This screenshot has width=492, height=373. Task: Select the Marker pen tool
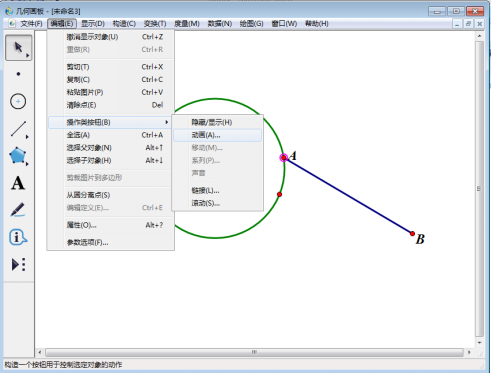click(18, 210)
